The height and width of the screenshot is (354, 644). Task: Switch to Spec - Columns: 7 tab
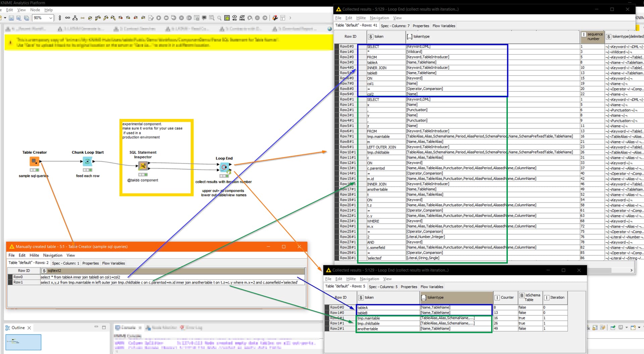tap(395, 26)
